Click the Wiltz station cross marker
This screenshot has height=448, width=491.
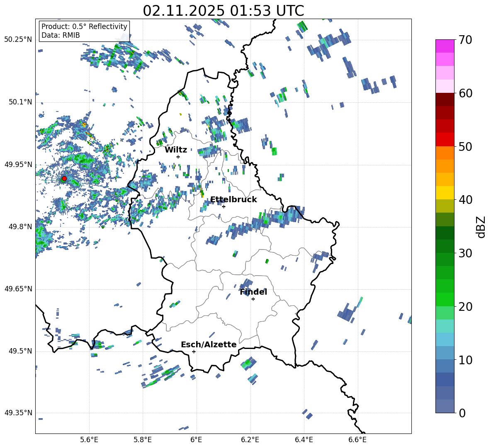tap(178, 157)
